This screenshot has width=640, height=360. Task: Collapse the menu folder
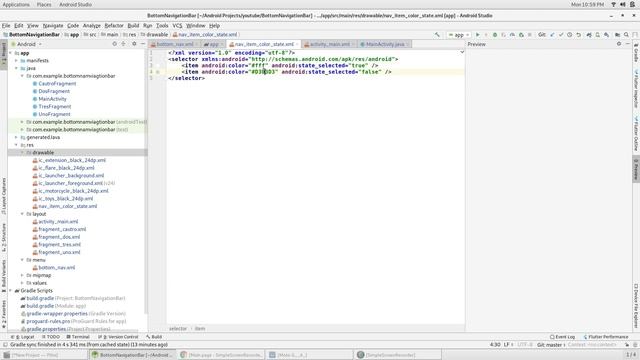pos(22,260)
